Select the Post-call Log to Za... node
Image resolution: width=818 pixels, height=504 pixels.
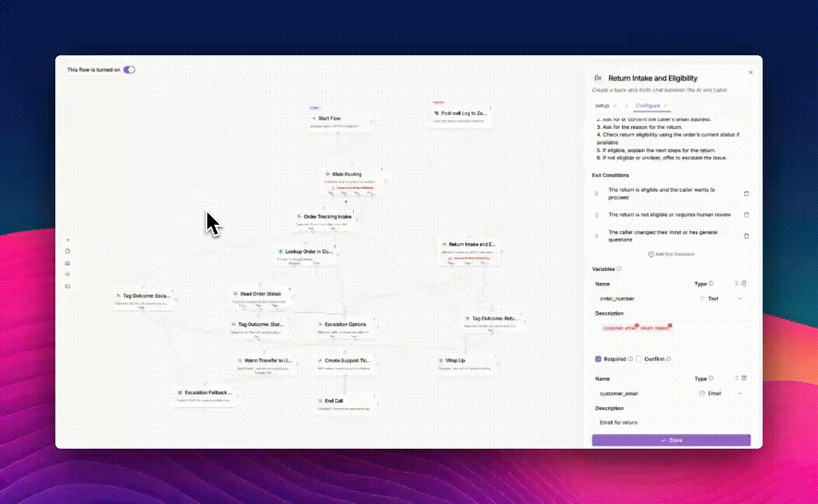462,117
